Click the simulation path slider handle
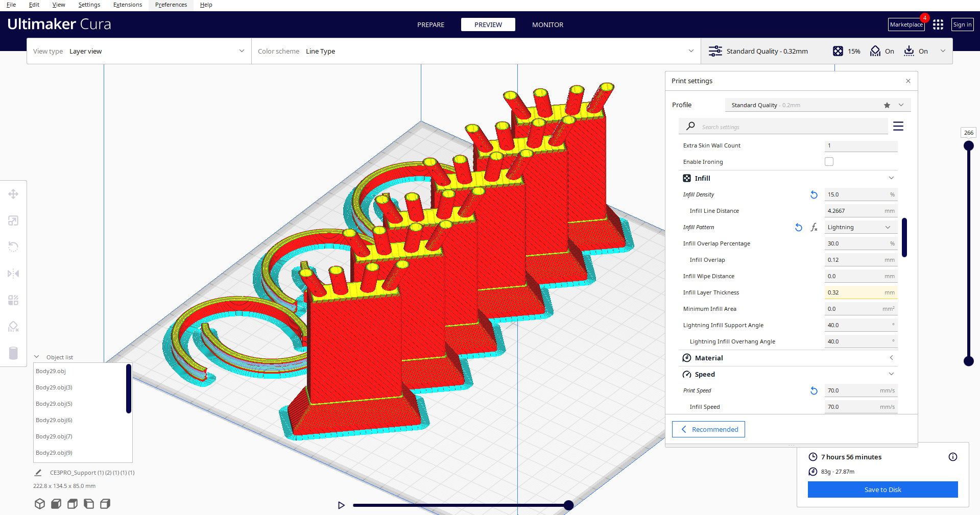This screenshot has width=980, height=515. pyautogui.click(x=568, y=505)
